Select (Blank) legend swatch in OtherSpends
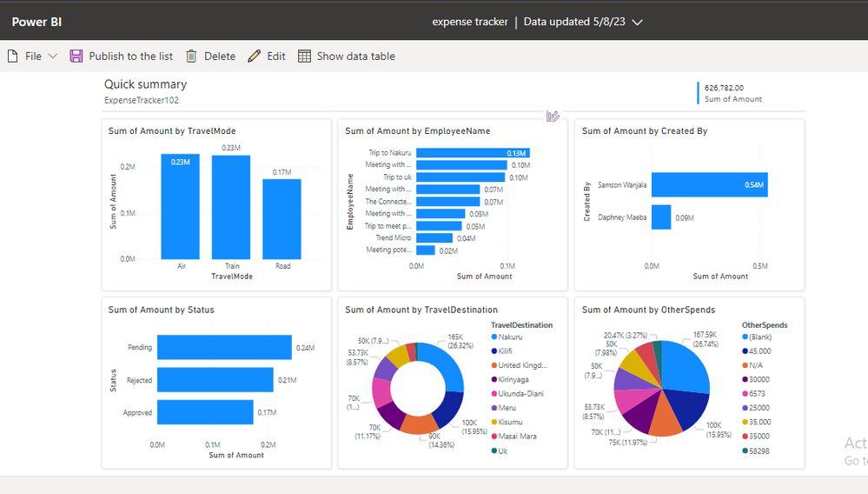The height and width of the screenshot is (494, 868). tap(745, 337)
